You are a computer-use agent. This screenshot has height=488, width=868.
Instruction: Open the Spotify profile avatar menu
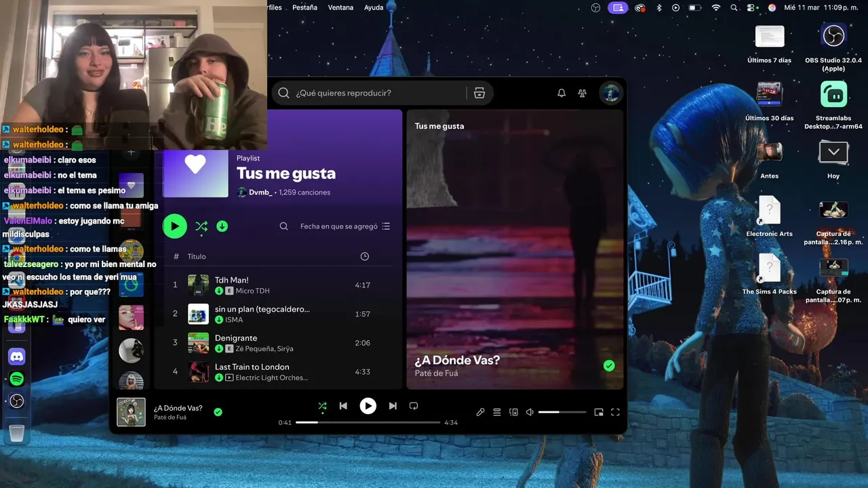click(610, 93)
